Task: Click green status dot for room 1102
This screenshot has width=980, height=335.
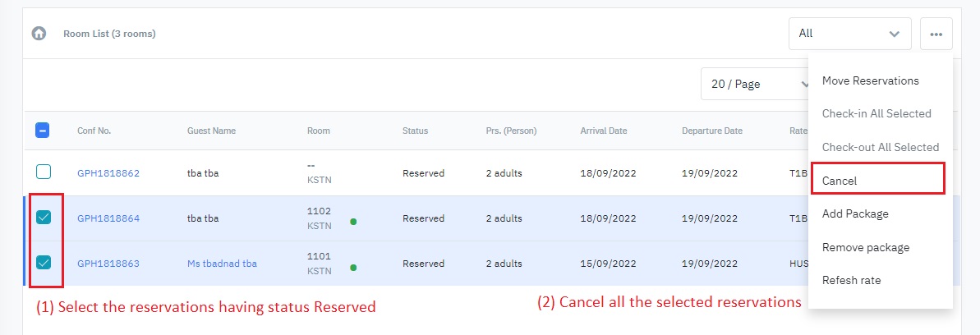Action: coord(353,222)
